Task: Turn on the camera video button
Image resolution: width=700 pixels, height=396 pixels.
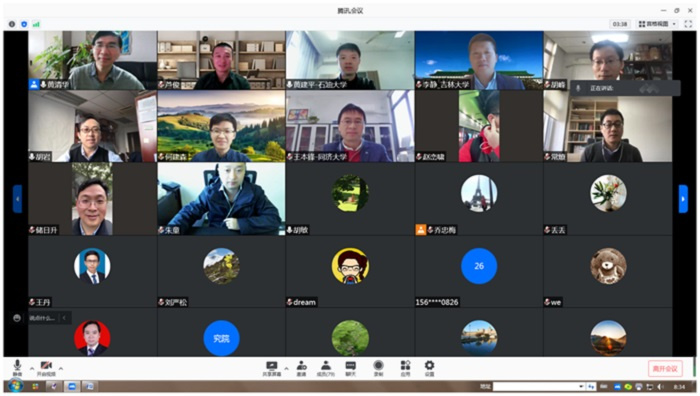Action: tap(46, 368)
